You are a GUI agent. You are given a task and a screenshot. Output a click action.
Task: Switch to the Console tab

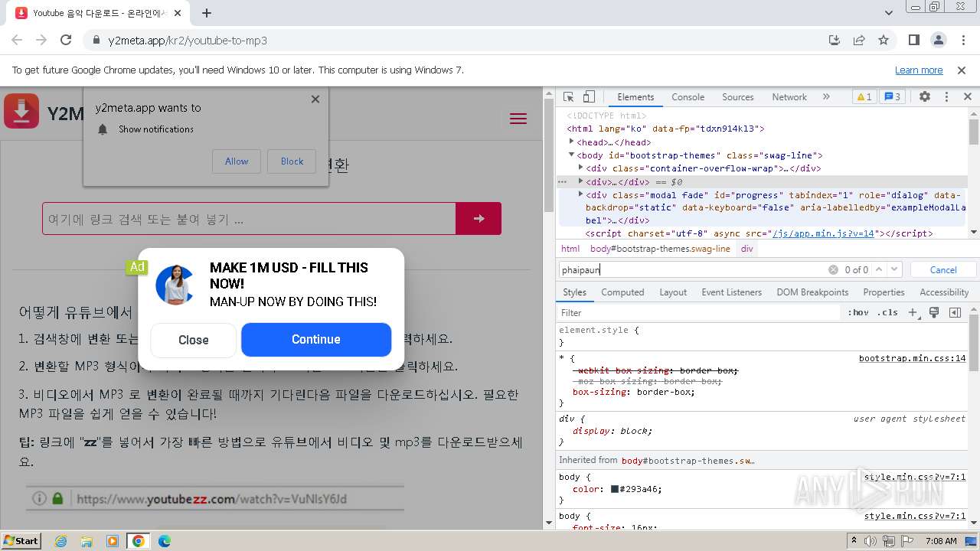point(688,97)
